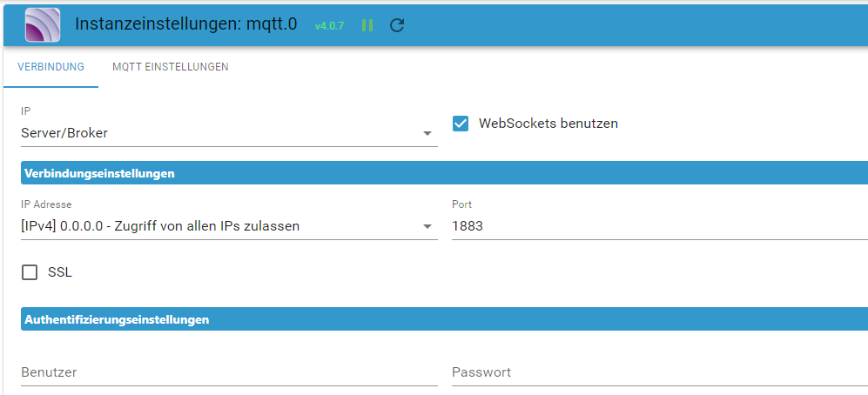Click the purple MQTT adapter logo
The height and width of the screenshot is (395, 868).
point(43,25)
